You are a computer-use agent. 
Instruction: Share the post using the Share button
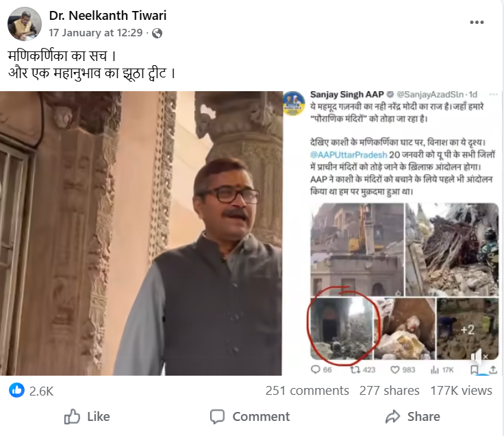coord(413,416)
